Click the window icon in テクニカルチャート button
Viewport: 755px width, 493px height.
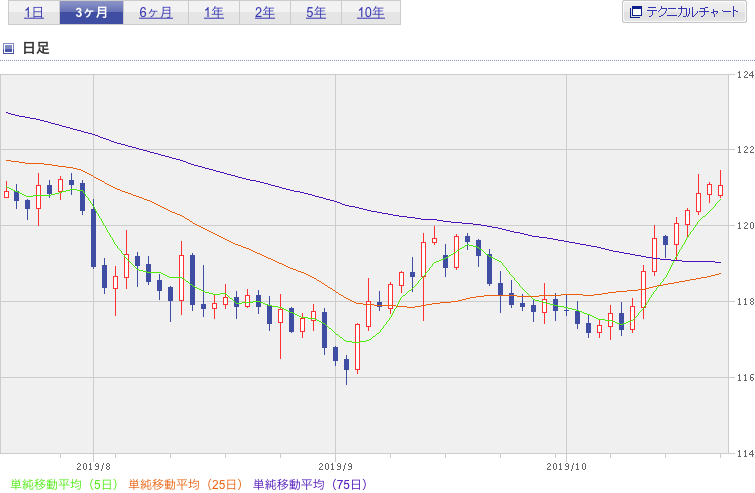(x=636, y=12)
